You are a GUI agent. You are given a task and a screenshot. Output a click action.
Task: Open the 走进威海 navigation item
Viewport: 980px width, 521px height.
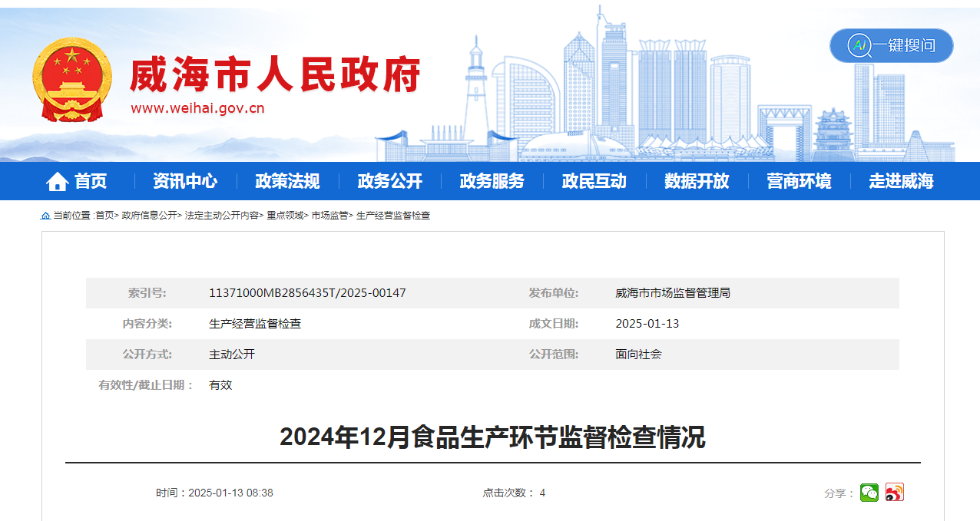[x=901, y=182]
